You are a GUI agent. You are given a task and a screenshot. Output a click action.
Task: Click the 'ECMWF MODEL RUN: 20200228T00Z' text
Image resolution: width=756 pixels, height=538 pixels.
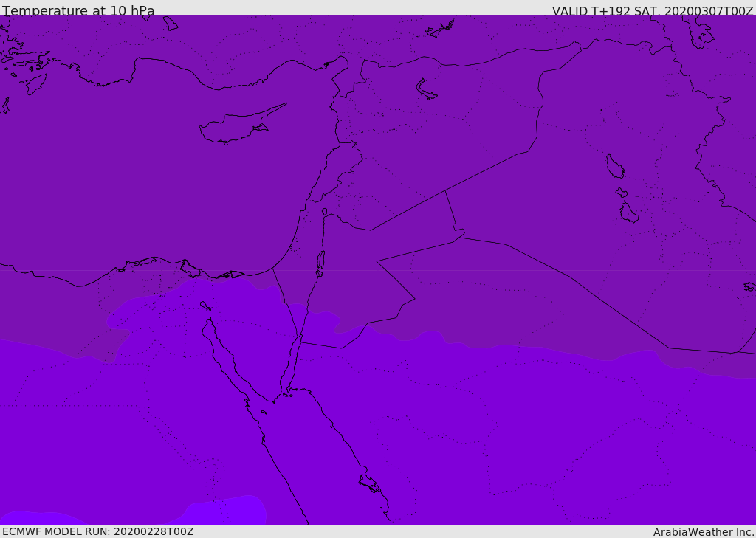(x=98, y=532)
